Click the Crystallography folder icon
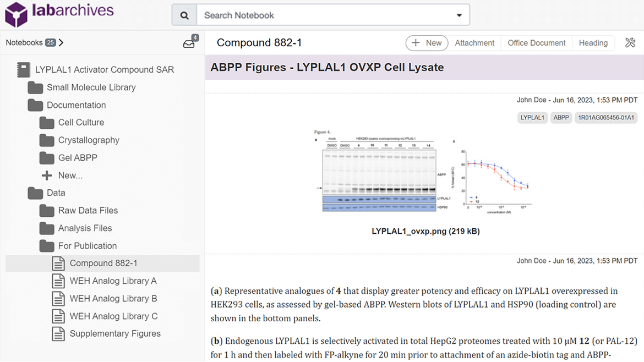Screen dimensions: 644x362 click(x=47, y=140)
